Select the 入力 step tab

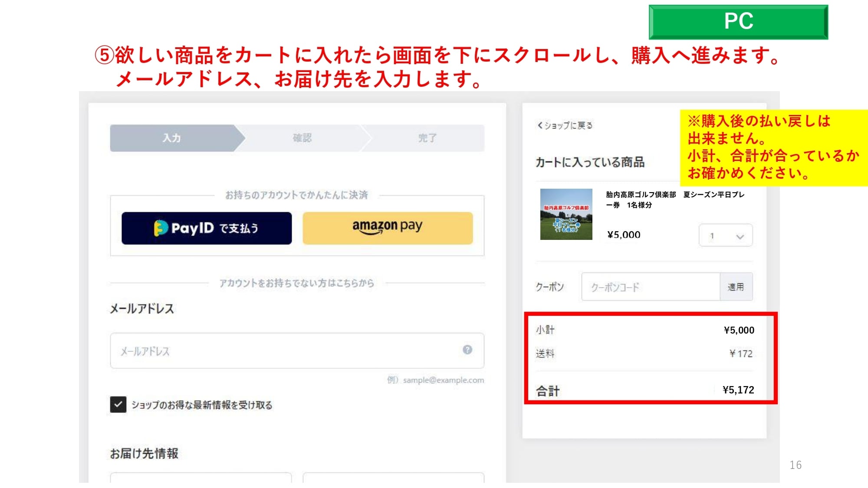coord(172,138)
